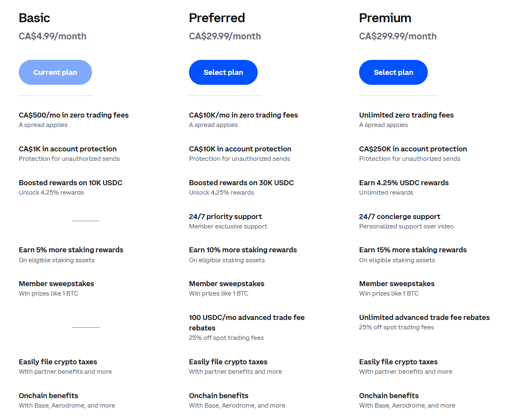Click Onchain benefits under Preferred plan
The image size is (532, 417).
218,396
